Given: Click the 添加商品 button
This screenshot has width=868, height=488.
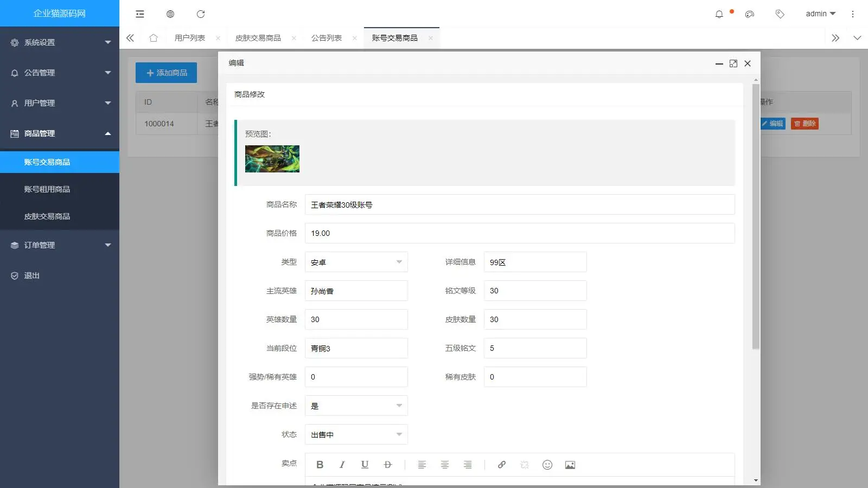Looking at the screenshot, I should [166, 72].
